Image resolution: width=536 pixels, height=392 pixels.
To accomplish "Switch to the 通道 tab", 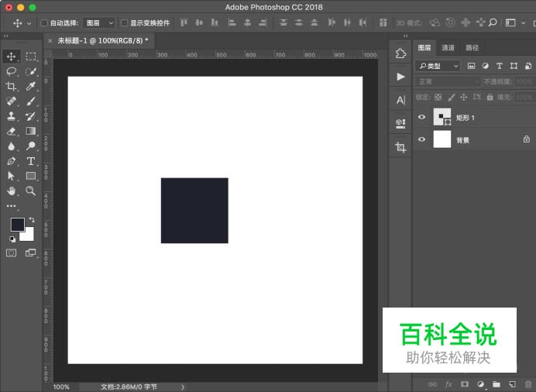I will [x=448, y=48].
